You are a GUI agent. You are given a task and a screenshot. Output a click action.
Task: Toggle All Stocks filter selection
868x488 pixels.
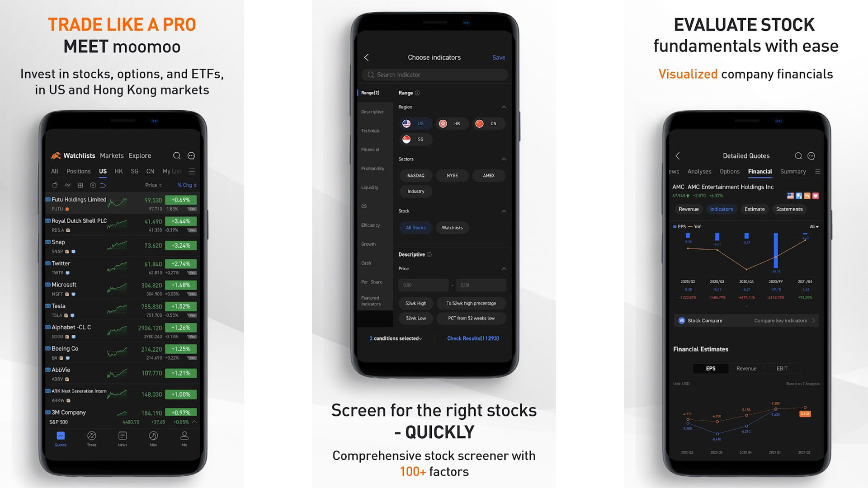pos(415,228)
